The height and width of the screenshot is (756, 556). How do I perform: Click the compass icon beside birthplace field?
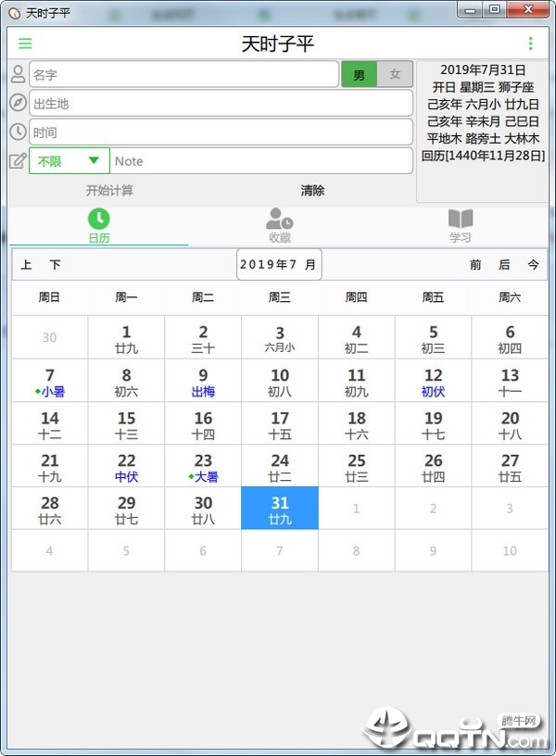18,102
